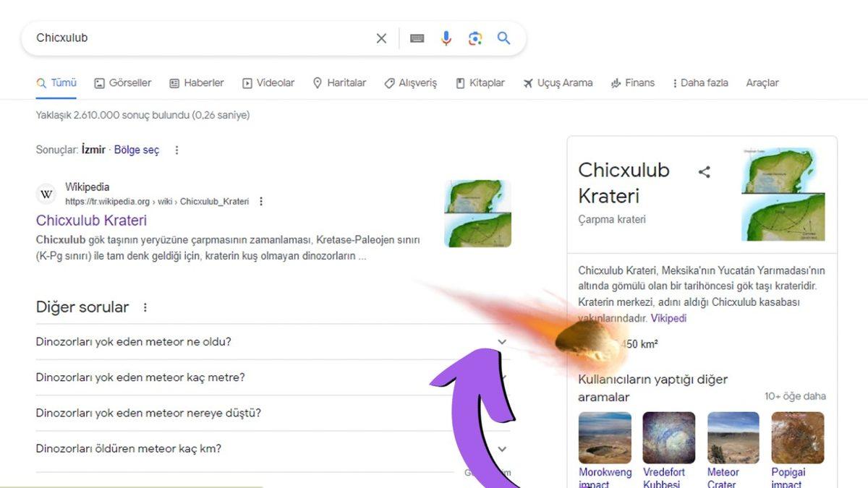Clear the search box with the X icon
This screenshot has width=868, height=488.
pyautogui.click(x=381, y=38)
